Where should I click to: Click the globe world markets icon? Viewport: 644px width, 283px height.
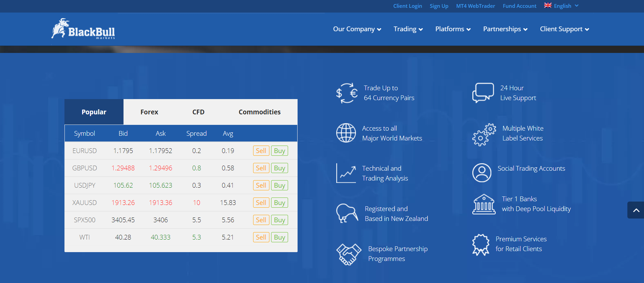coord(346,133)
